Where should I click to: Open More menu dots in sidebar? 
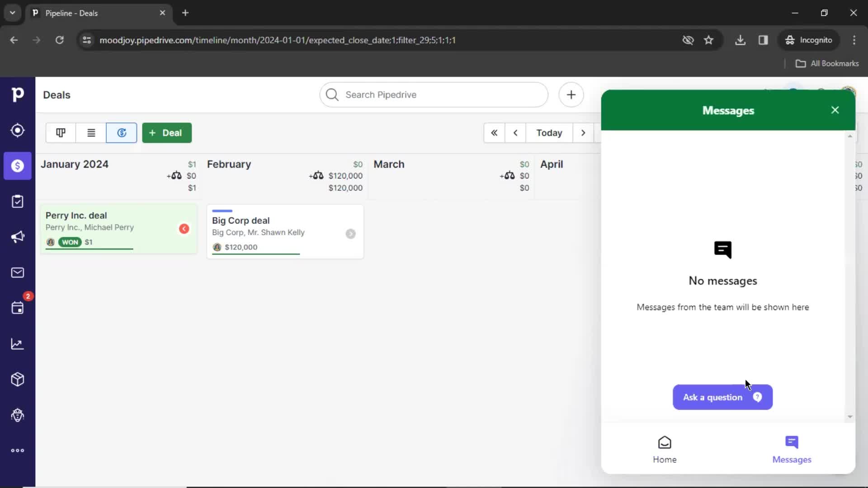coord(18,450)
